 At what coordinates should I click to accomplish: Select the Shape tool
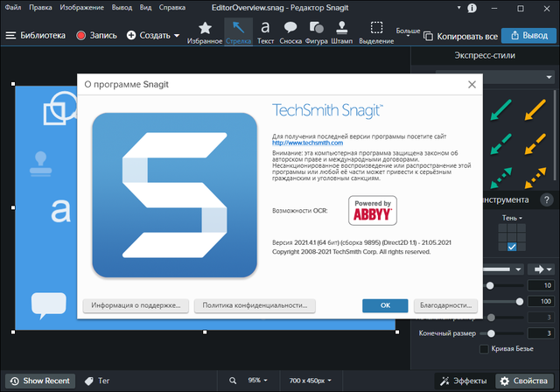[317, 32]
